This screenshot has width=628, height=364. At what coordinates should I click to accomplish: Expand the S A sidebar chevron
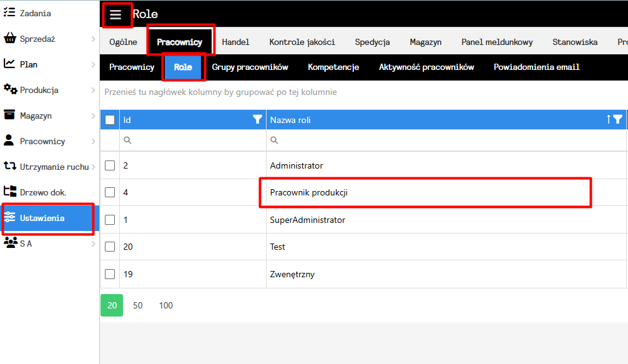pyautogui.click(x=93, y=243)
